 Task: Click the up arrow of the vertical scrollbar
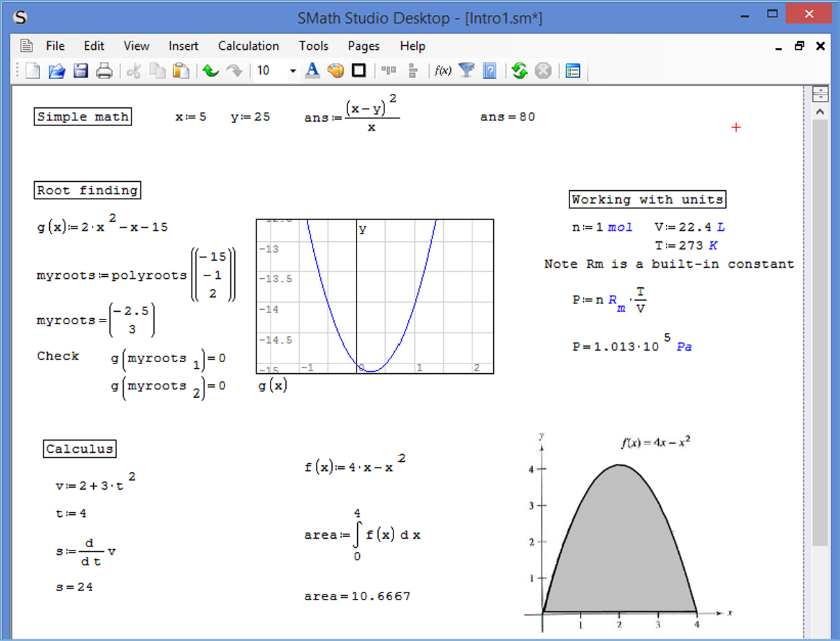point(820,111)
